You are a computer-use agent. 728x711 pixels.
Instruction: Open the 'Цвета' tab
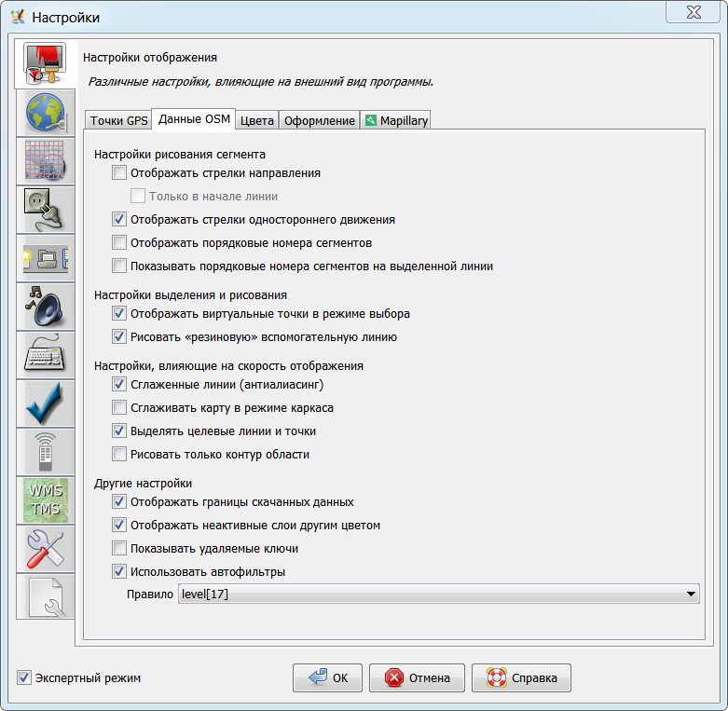point(256,120)
